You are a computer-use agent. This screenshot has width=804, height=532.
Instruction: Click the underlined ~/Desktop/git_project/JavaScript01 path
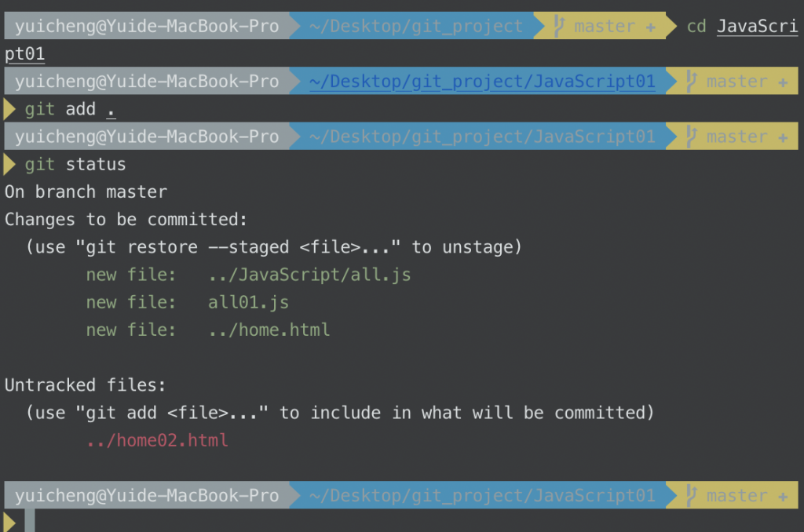pos(482,82)
